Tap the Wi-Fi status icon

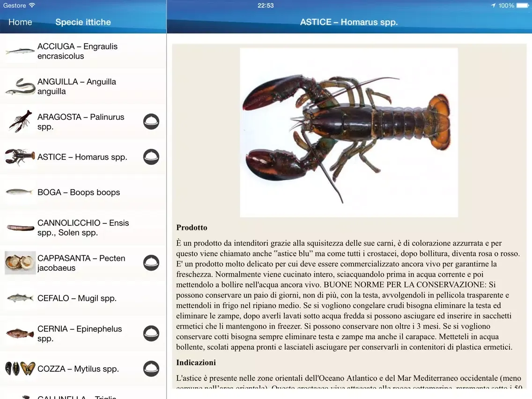pyautogui.click(x=32, y=5)
